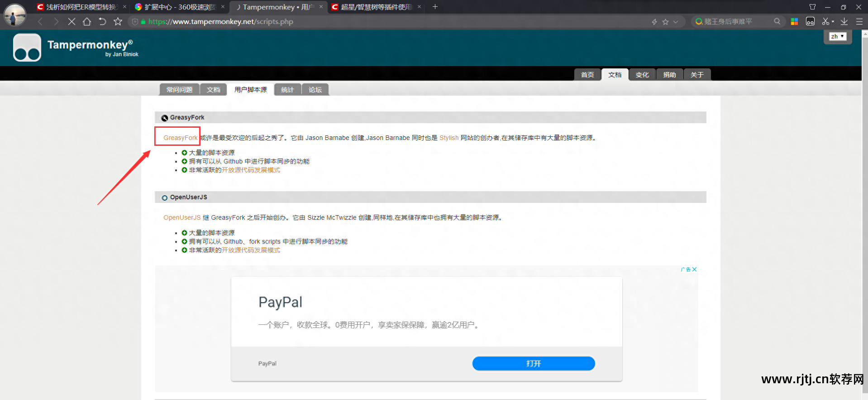Expand the address bar dropdown arrow

pos(676,22)
